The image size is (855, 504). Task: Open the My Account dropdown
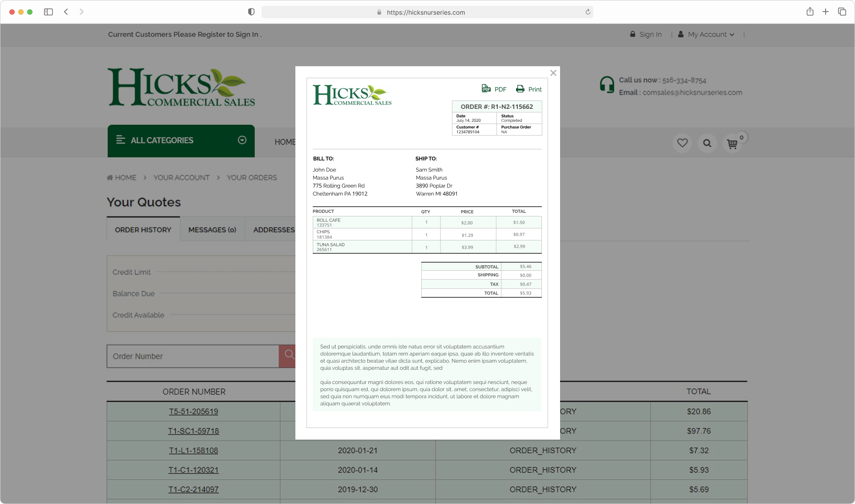tap(706, 35)
